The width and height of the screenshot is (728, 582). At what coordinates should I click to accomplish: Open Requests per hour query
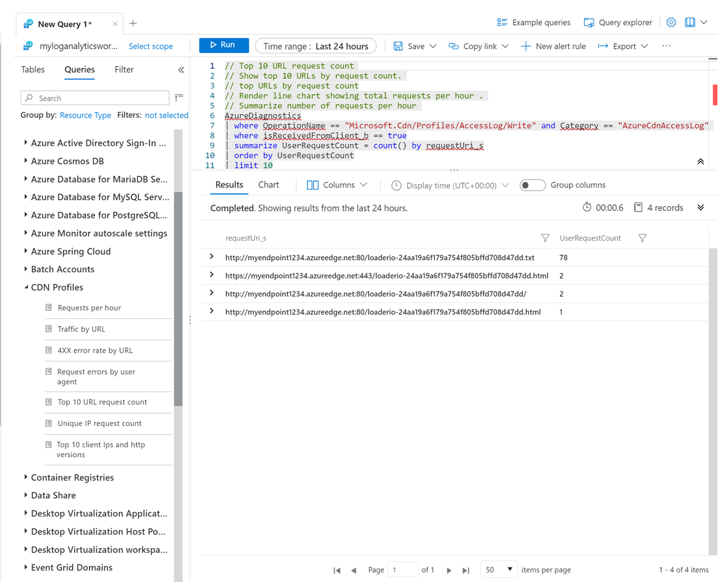pos(89,308)
